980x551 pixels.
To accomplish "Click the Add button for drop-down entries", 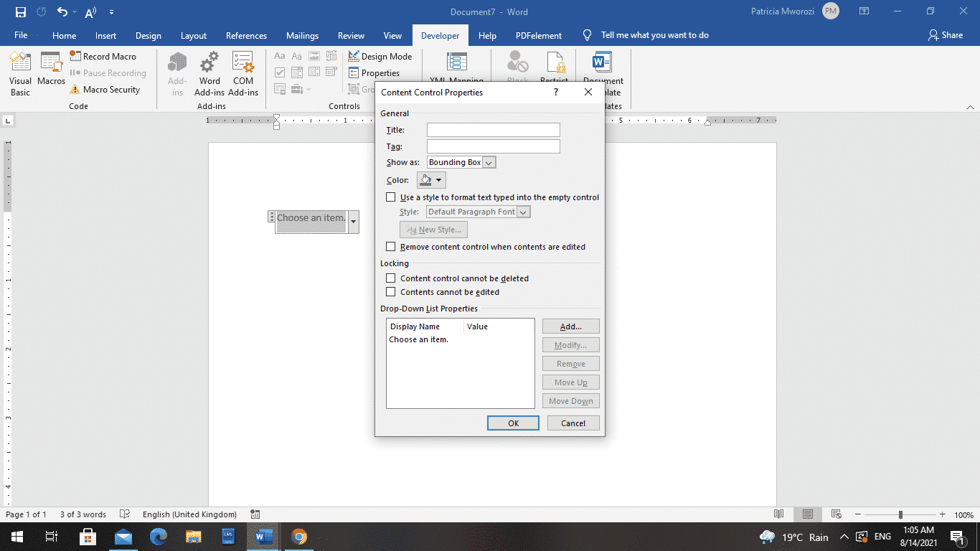I will pos(570,326).
